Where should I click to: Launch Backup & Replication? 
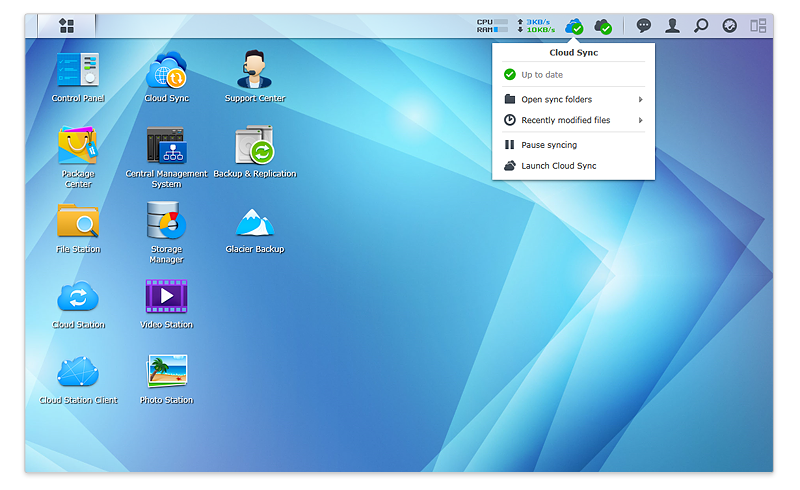click(x=254, y=146)
